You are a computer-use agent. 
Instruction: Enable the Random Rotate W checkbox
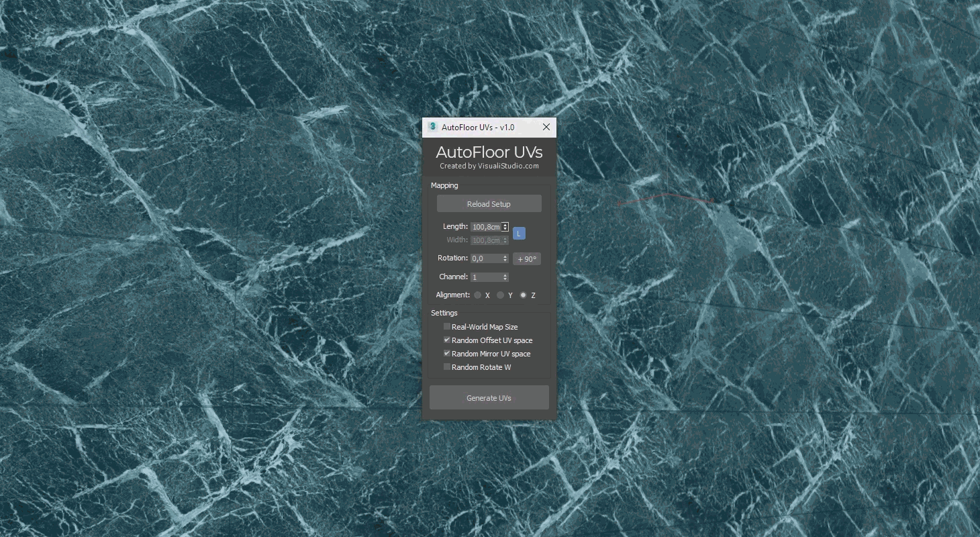pos(447,367)
